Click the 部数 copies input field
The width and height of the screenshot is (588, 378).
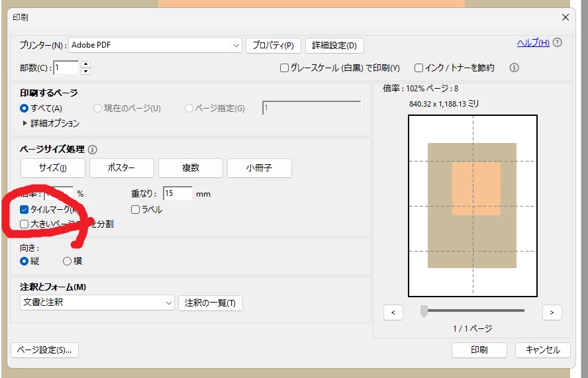coord(66,68)
